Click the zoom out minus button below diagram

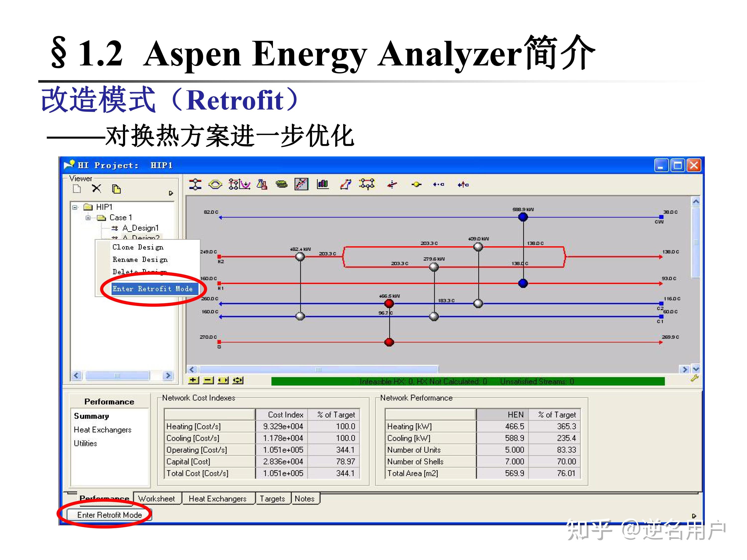pyautogui.click(x=208, y=380)
